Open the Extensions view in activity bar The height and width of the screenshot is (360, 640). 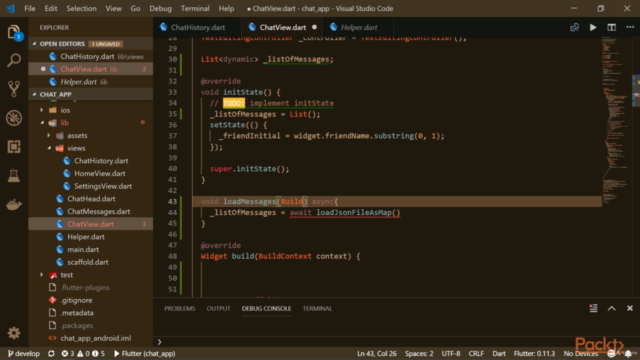(x=14, y=147)
